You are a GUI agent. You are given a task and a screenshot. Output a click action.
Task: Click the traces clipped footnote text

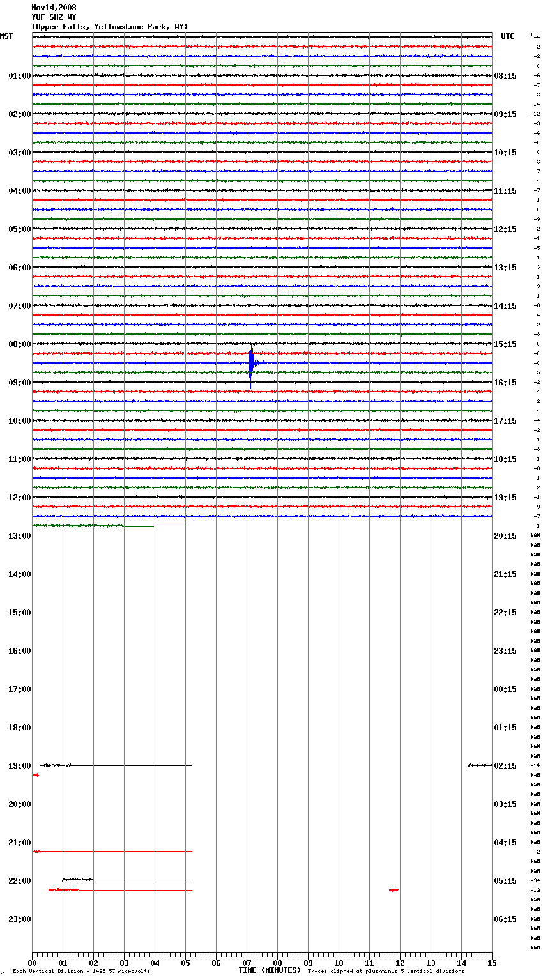[386, 972]
